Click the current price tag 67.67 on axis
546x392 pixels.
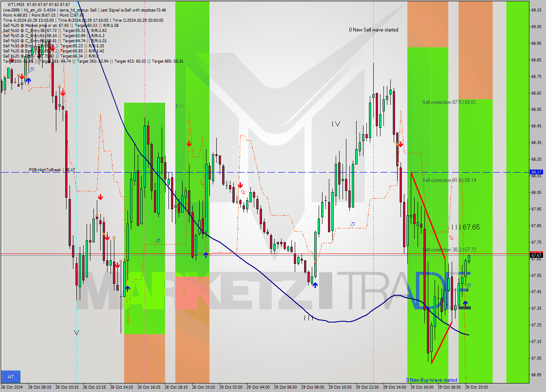click(536, 255)
